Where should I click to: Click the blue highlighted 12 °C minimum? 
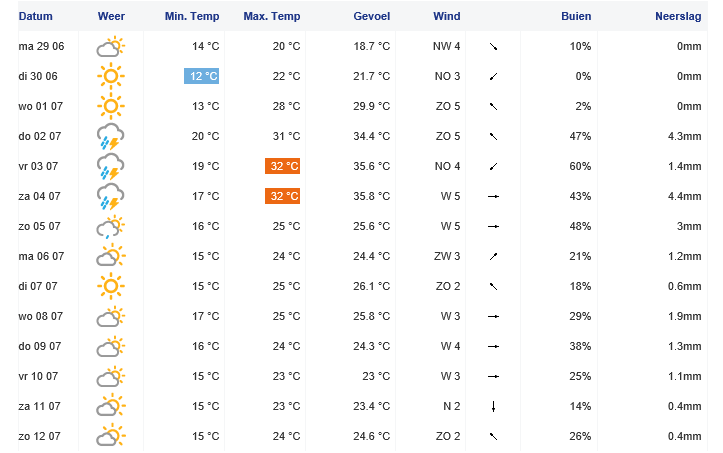pos(201,76)
